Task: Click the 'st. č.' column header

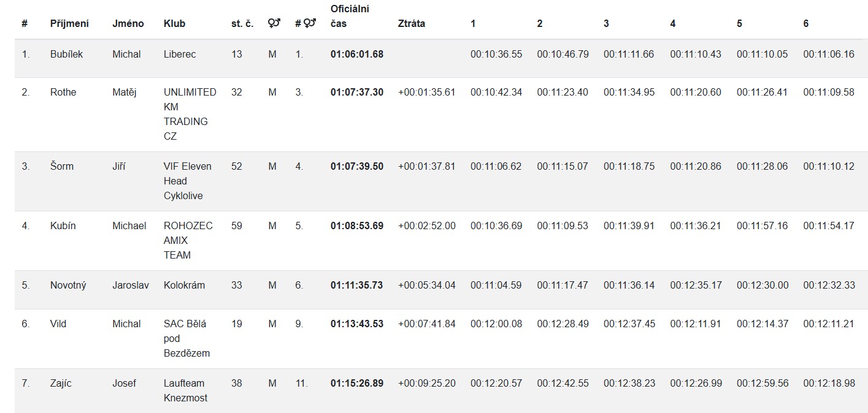Action: pos(242,23)
